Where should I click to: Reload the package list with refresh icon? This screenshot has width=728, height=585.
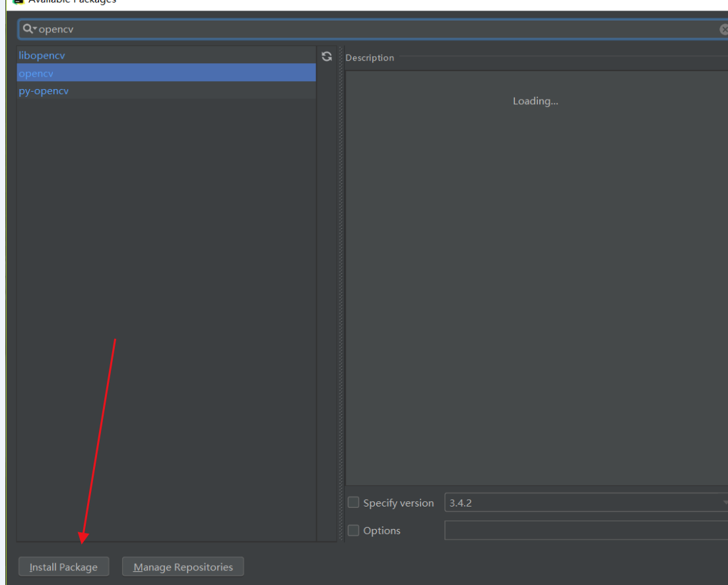[327, 57]
